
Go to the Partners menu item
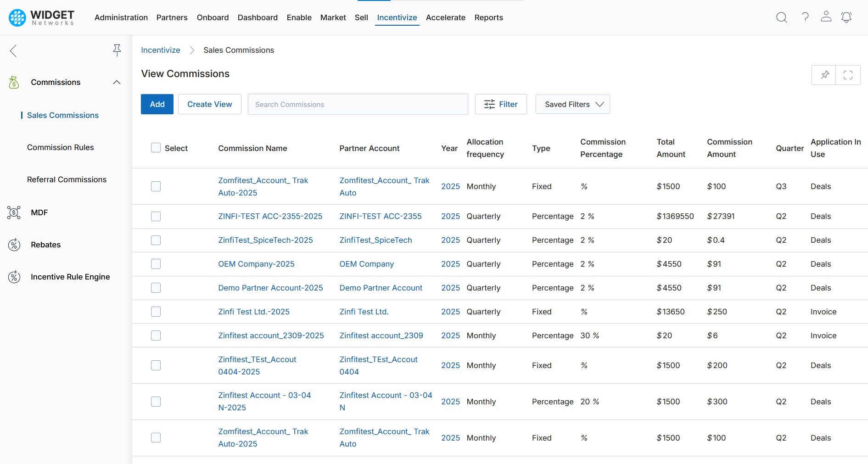tap(172, 17)
